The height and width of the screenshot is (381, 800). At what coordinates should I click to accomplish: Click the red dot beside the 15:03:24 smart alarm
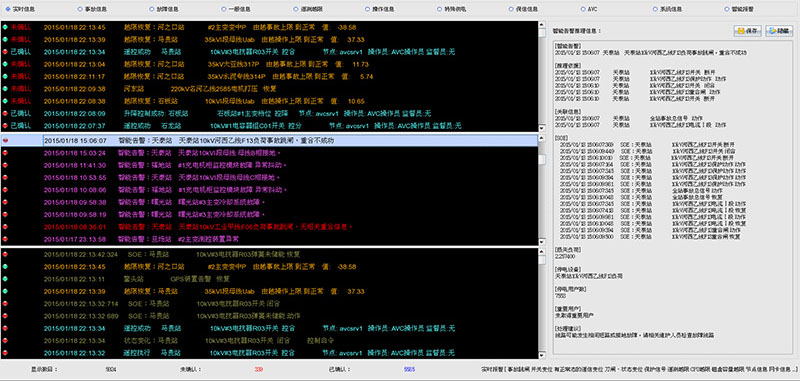5,153
